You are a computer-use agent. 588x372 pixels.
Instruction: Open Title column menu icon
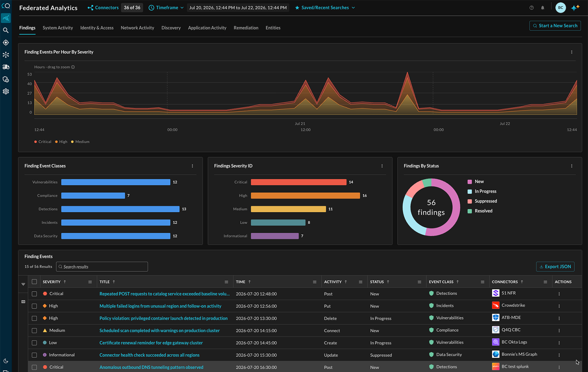pos(226,282)
